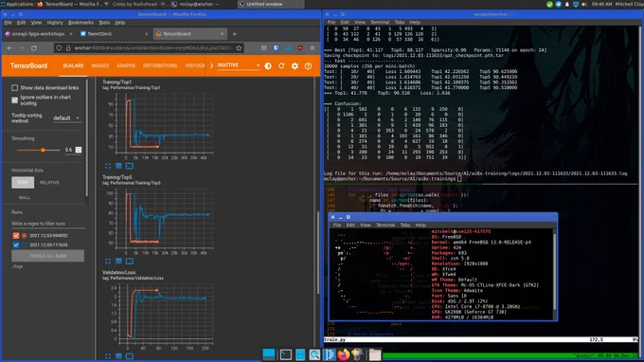644x362 pixels.
Task: Set horizontal axis to RELATIVE
Action: pos(49,183)
